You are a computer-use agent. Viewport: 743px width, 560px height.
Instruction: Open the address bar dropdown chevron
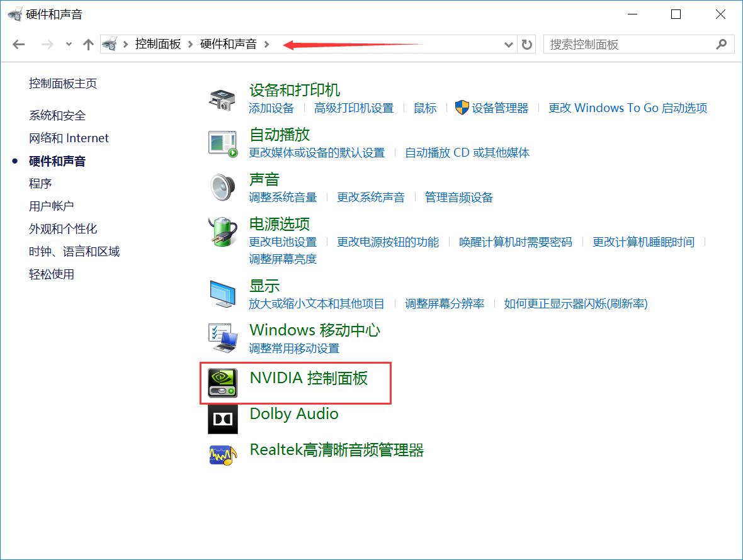[509, 44]
